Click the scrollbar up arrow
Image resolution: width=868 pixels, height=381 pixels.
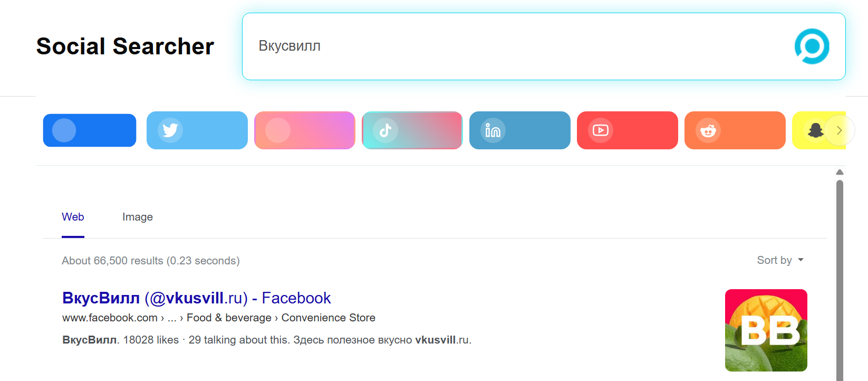pyautogui.click(x=840, y=172)
